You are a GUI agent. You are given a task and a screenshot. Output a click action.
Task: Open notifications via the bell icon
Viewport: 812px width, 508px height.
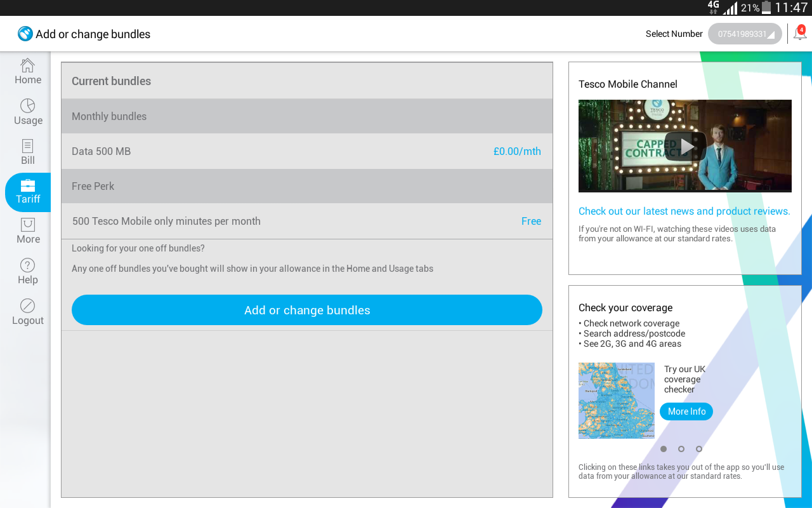[x=799, y=33]
